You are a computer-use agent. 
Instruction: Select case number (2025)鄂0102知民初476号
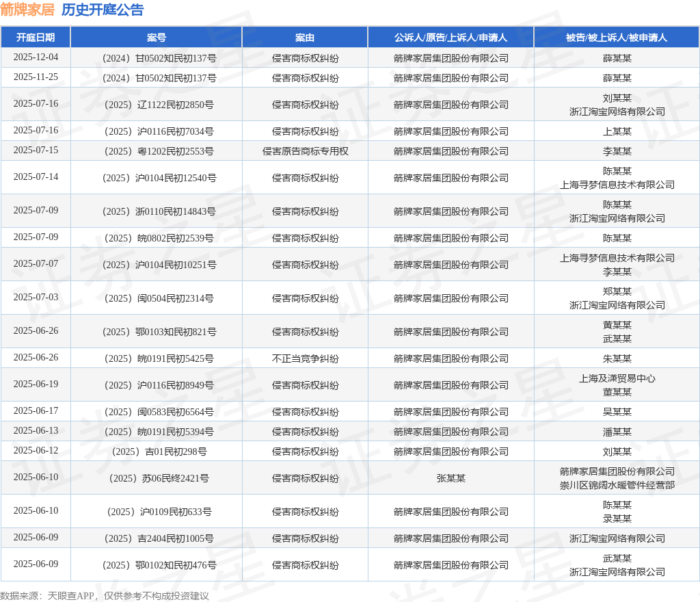[159, 565]
